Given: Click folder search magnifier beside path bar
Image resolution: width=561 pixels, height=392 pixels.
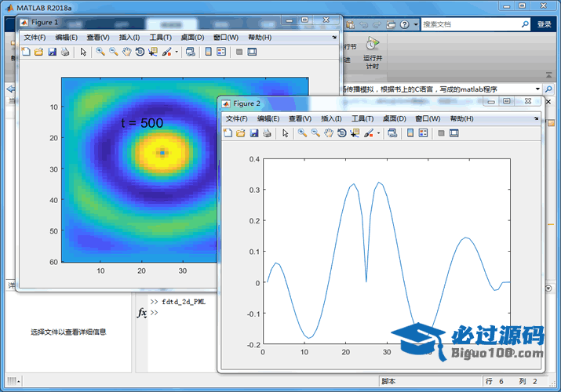Looking at the screenshot, I should point(548,89).
